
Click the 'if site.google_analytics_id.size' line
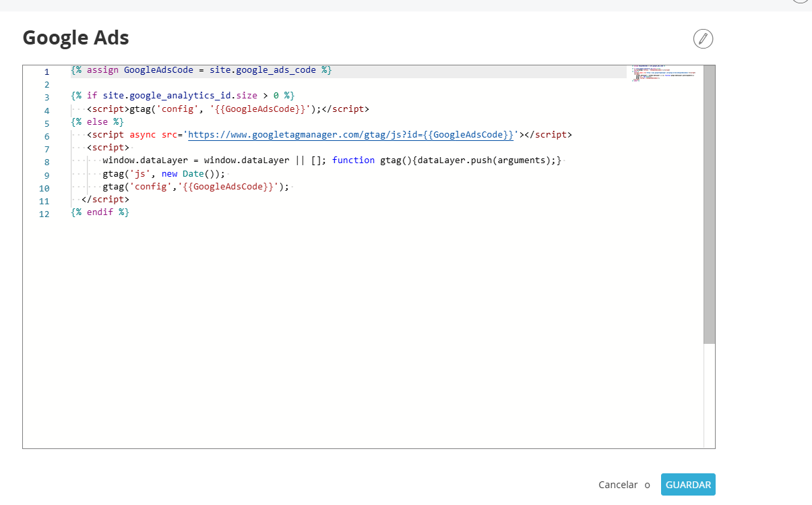click(x=183, y=96)
